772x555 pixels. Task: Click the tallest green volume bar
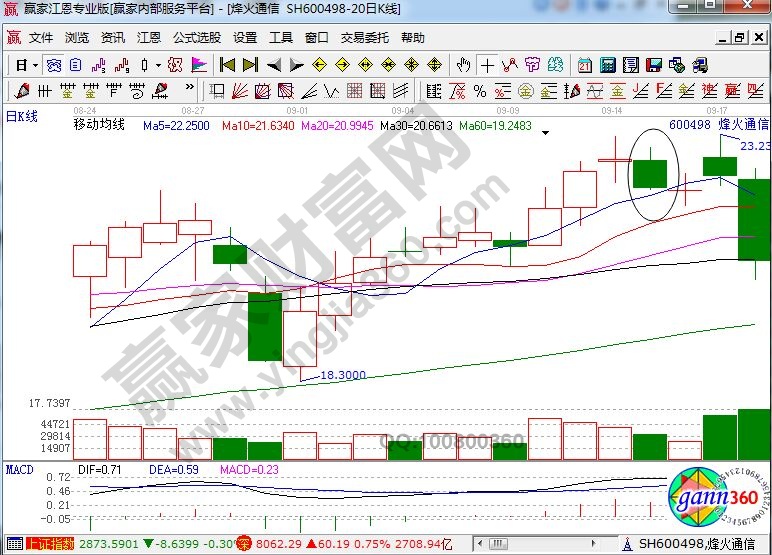[x=754, y=434]
